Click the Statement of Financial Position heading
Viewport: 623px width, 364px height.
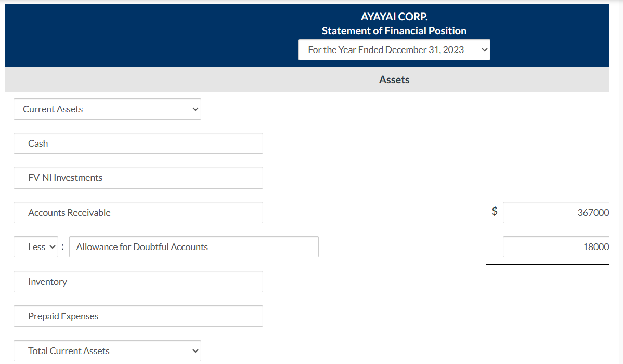[x=394, y=30]
